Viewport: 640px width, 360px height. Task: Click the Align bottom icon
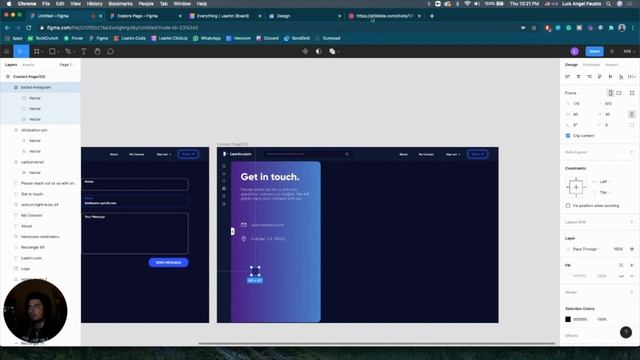pyautogui.click(x=621, y=76)
